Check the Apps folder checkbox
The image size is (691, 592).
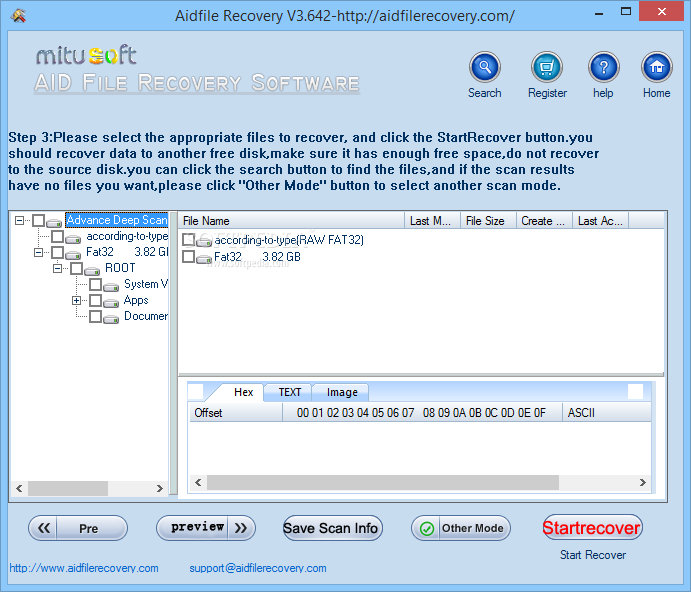point(95,300)
